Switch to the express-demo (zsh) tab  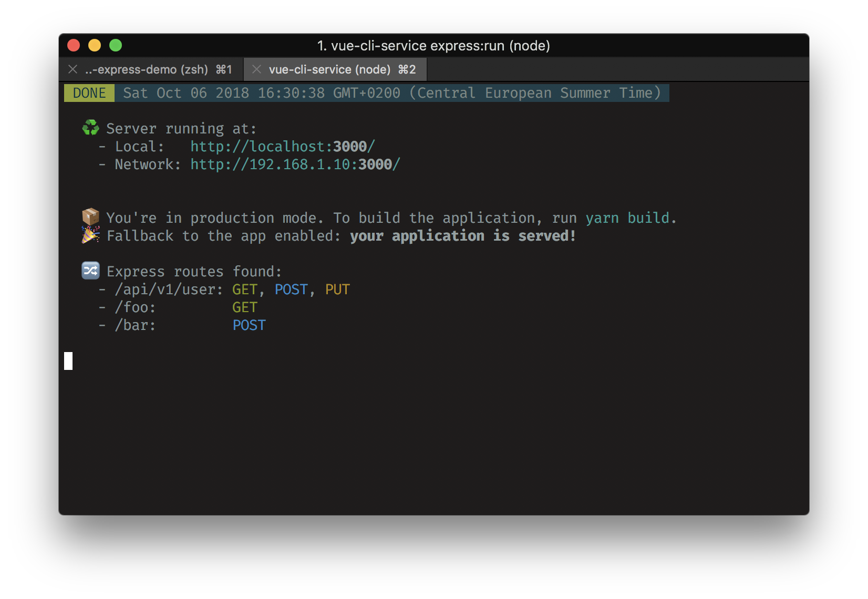152,69
